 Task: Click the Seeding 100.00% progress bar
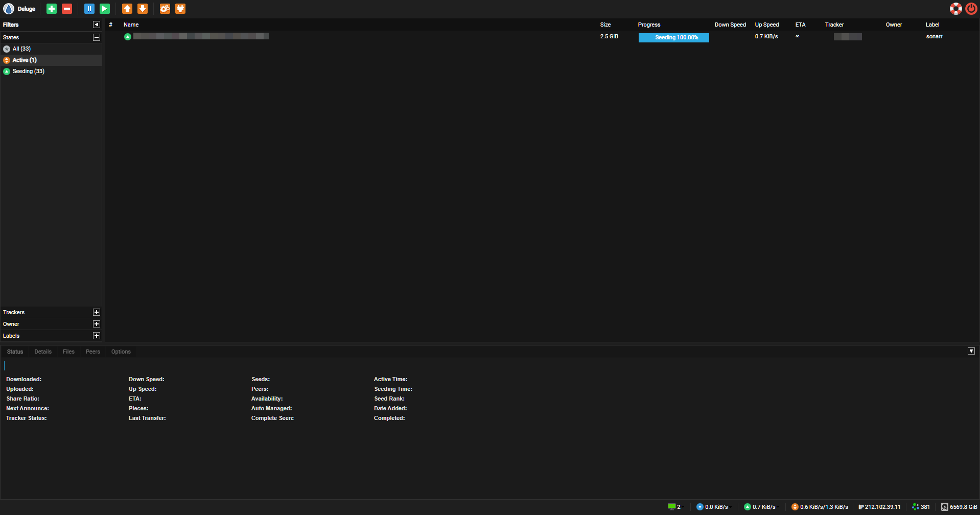[673, 37]
